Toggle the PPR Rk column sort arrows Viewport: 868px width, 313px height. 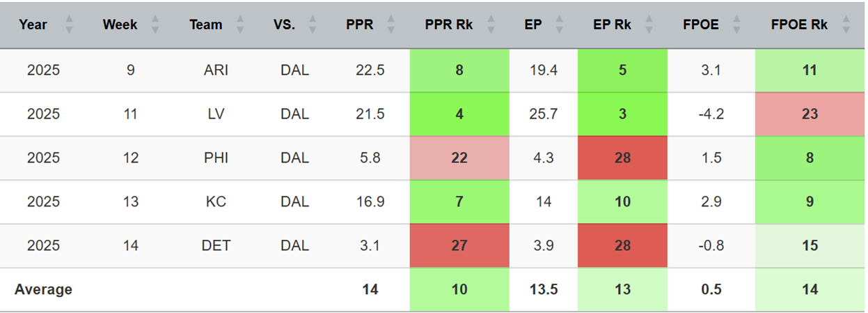coord(492,25)
